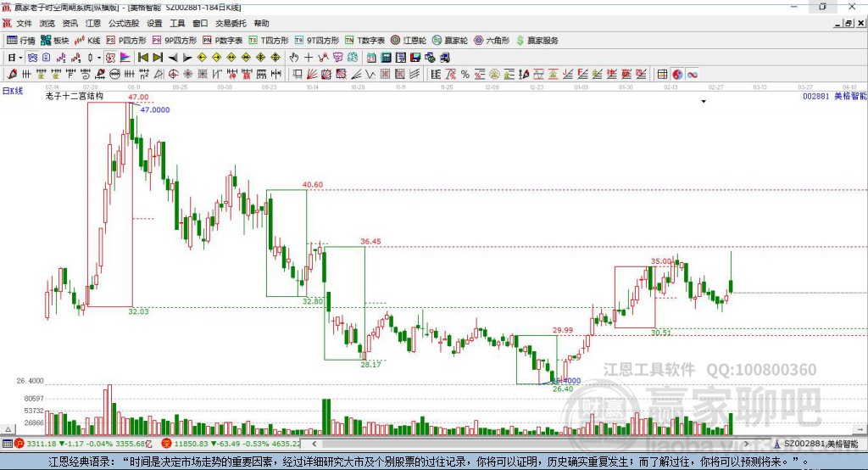Open the candlestick style dropdown arrow
Image resolution: width=868 pixels, height=470 pixels.
coord(99,57)
